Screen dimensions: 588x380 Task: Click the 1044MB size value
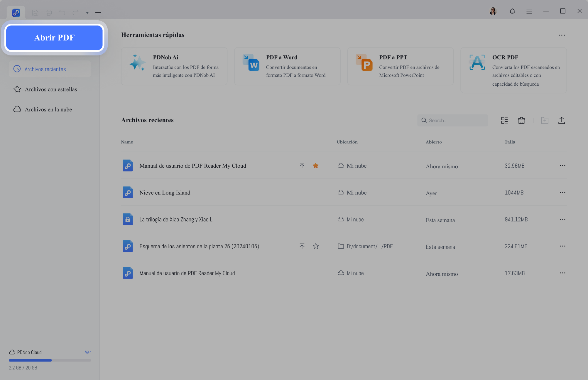click(514, 193)
